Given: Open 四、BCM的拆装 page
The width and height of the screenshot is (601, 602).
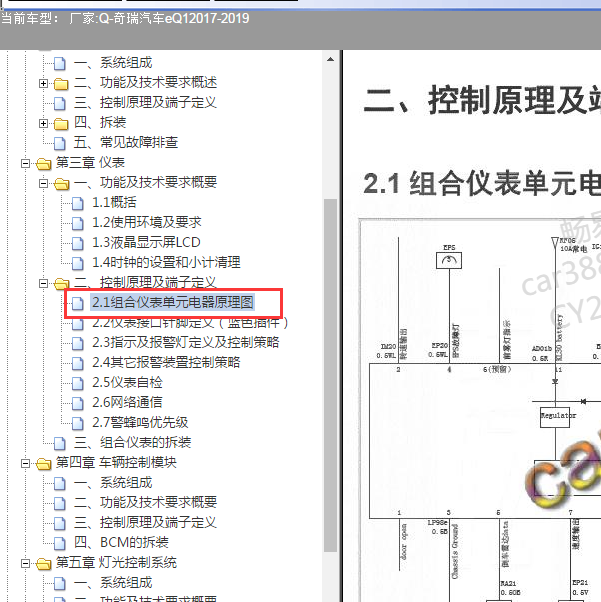Looking at the screenshot, I should point(121,542).
